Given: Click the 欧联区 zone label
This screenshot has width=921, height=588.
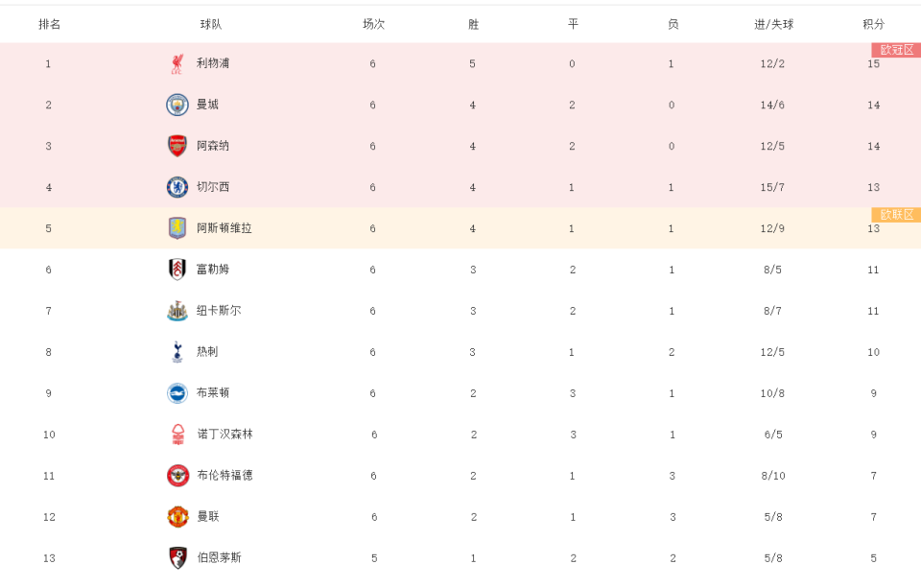Looking at the screenshot, I should pos(896,215).
